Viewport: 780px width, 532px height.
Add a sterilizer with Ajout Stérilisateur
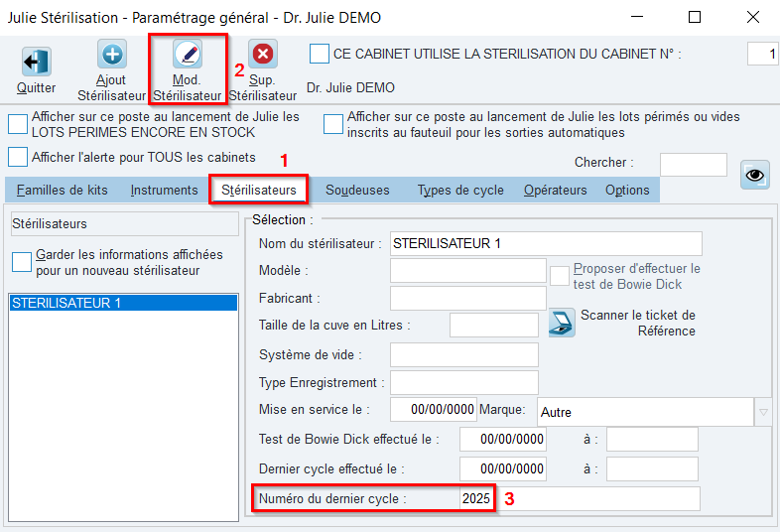pyautogui.click(x=112, y=55)
